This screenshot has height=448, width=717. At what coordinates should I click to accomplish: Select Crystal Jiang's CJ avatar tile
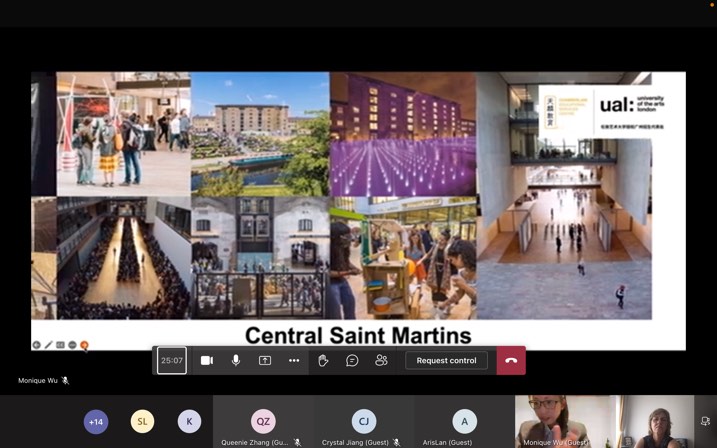click(x=364, y=421)
